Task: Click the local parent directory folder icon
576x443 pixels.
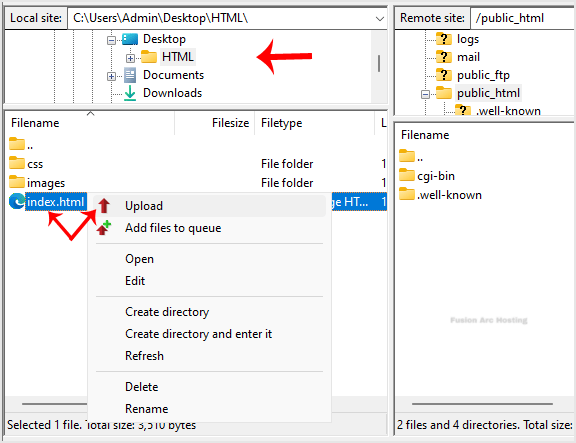Action: 17,144
